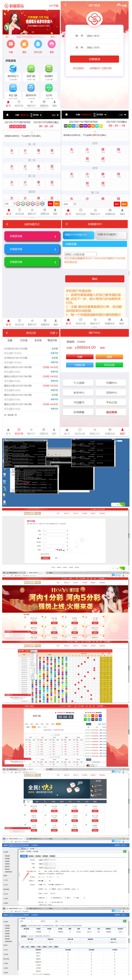This screenshot has height=980, width=132.
Task: Switch to the 未中奖 tab
Action: [x=38, y=341]
